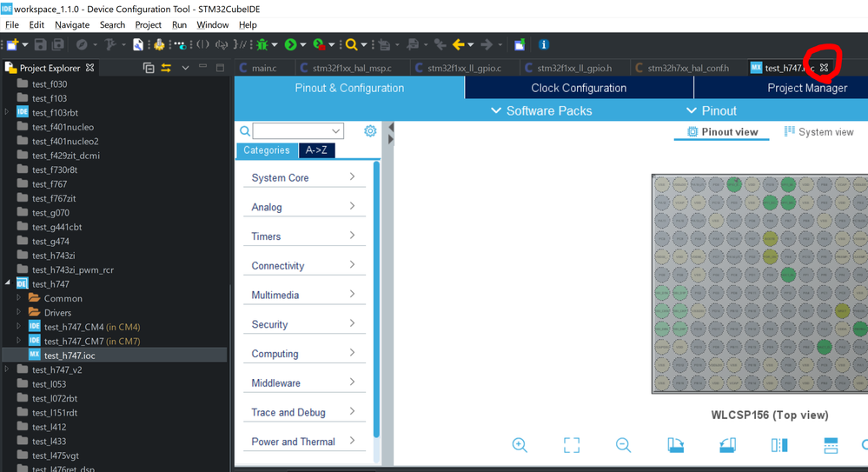Open the peripheral search dropdown
This screenshot has height=472, width=868.
coord(335,131)
